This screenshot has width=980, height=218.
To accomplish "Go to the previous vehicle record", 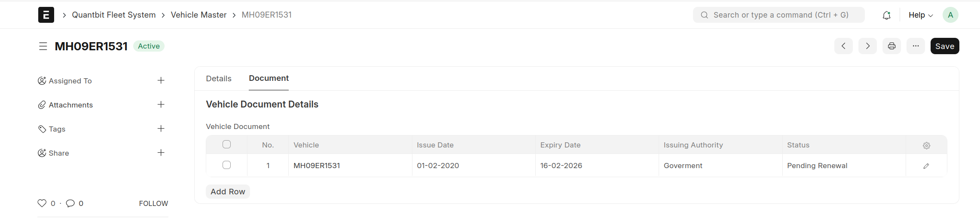I will [843, 46].
